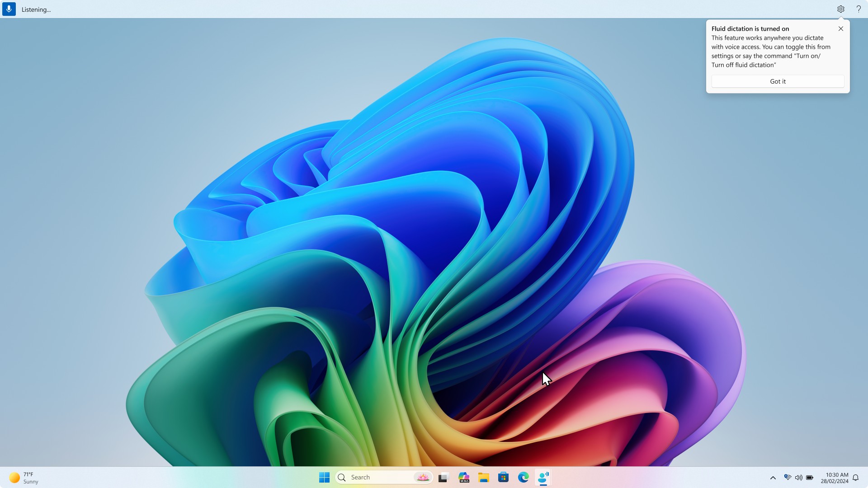The height and width of the screenshot is (488, 868).
Task: Toggle the voice access microphone
Action: pos(9,9)
